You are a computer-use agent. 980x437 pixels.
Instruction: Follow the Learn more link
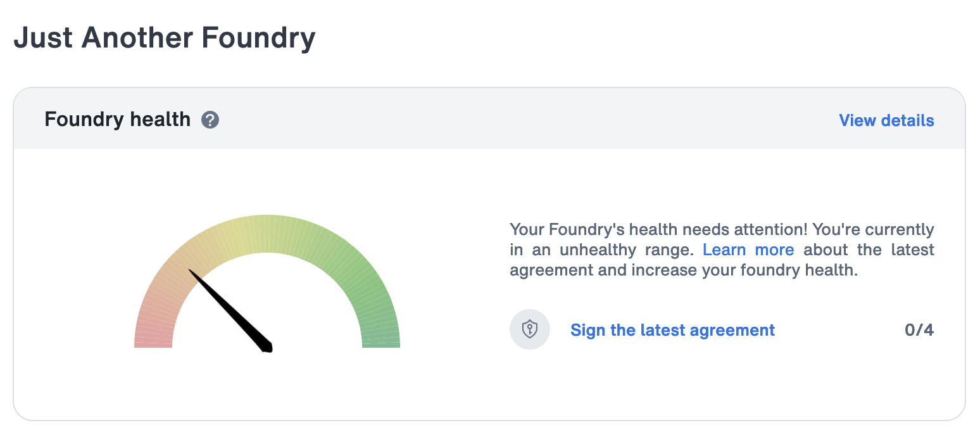click(x=748, y=250)
